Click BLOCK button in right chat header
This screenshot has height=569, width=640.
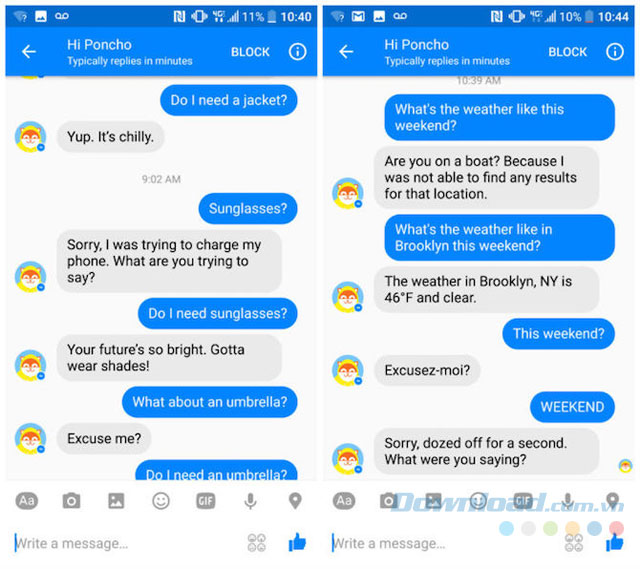567,52
